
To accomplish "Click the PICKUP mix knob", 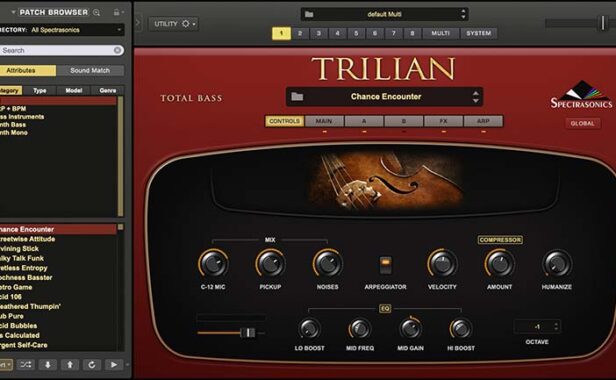I will [270, 263].
